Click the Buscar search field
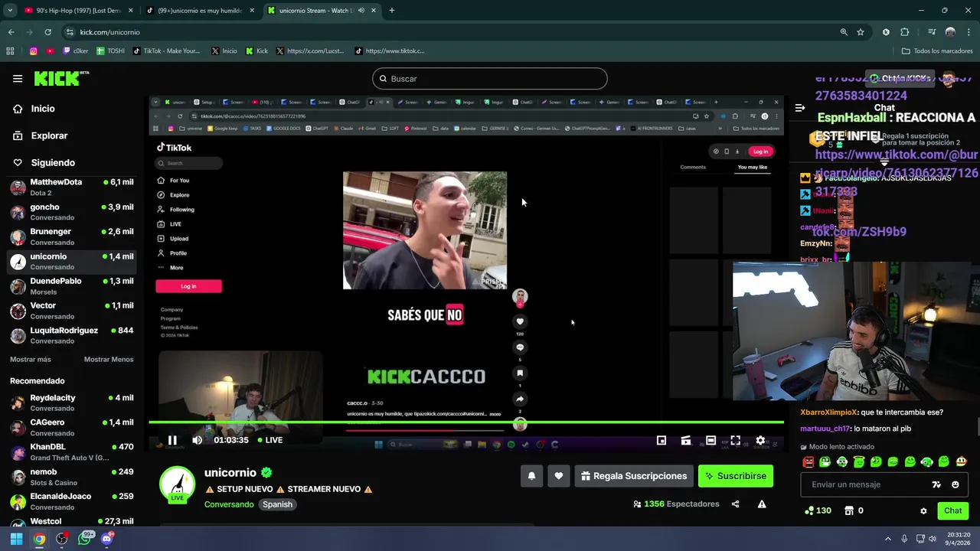The height and width of the screenshot is (551, 980). pyautogui.click(x=490, y=79)
